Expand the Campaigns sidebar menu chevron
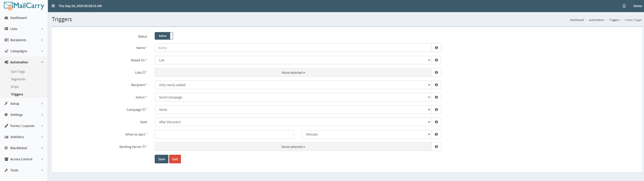This screenshot has width=644, height=181. pyautogui.click(x=42, y=51)
